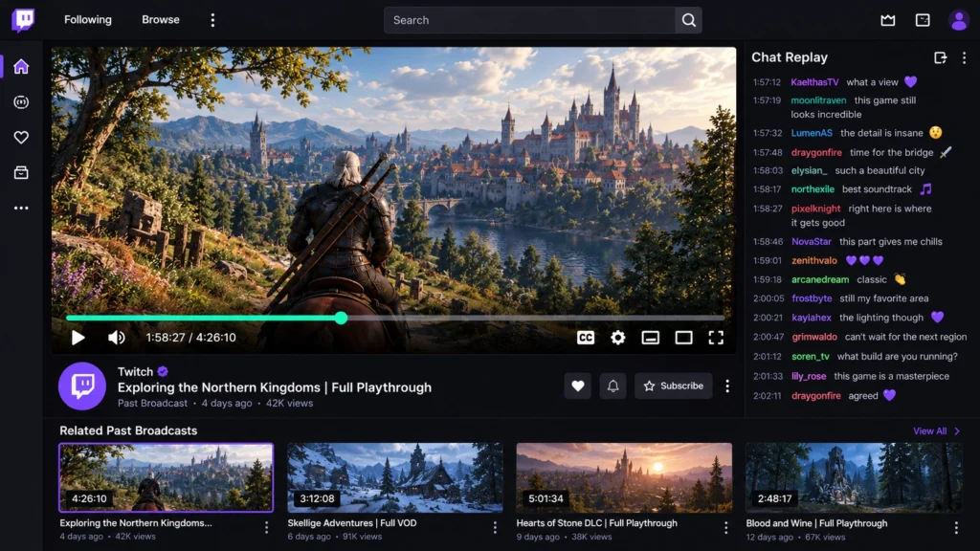
Task: Open the video options menu beside Subscribe
Action: (x=727, y=386)
